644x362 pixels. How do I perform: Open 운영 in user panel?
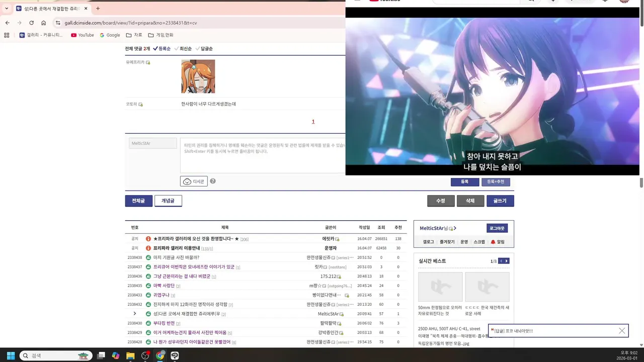[464, 242]
